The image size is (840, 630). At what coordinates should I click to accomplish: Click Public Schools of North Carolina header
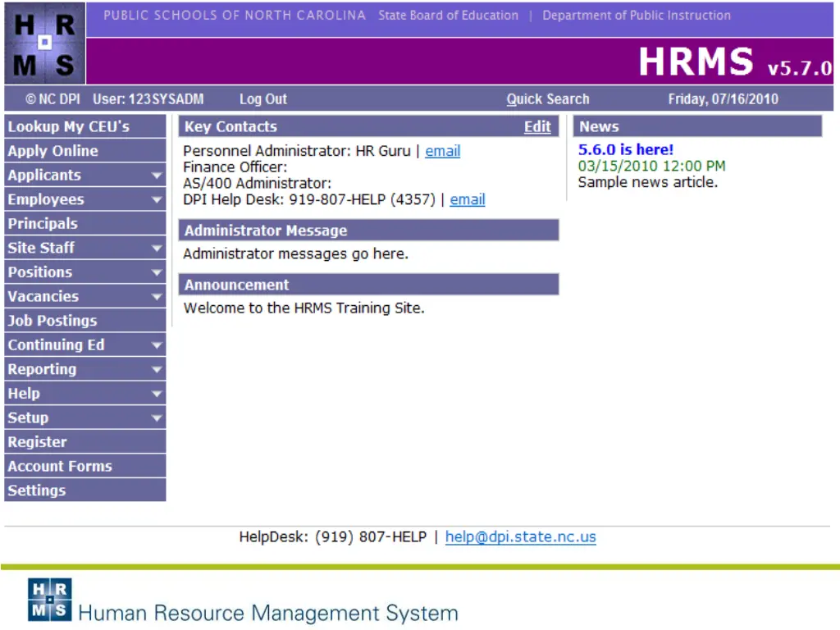(x=235, y=15)
